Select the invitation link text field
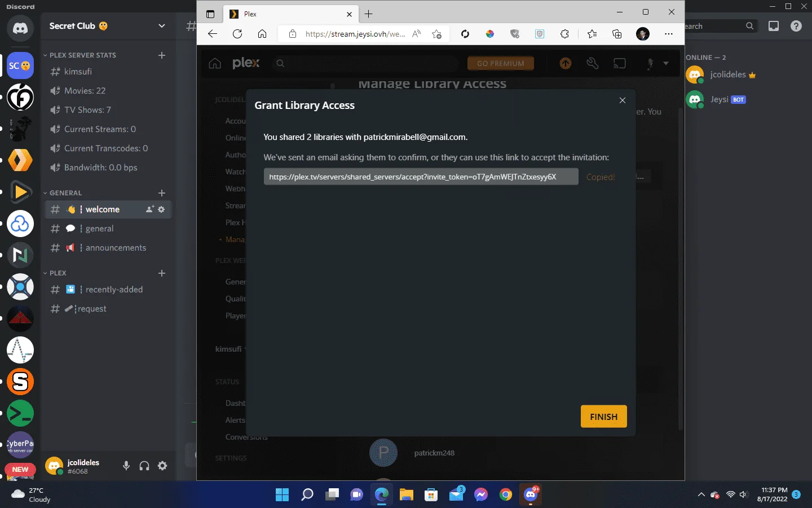 pos(421,177)
